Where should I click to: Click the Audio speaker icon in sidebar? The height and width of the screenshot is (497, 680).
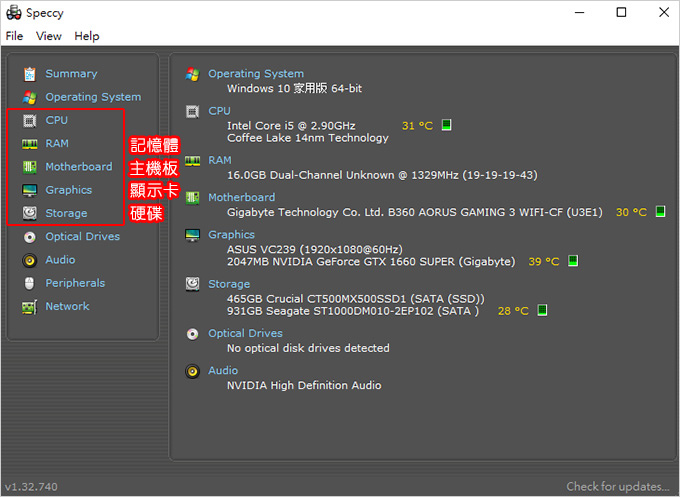[29, 260]
